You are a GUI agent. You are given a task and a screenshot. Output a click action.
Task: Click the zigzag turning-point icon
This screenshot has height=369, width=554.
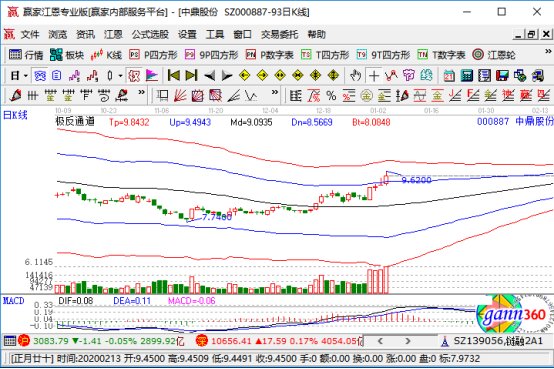pos(391,76)
